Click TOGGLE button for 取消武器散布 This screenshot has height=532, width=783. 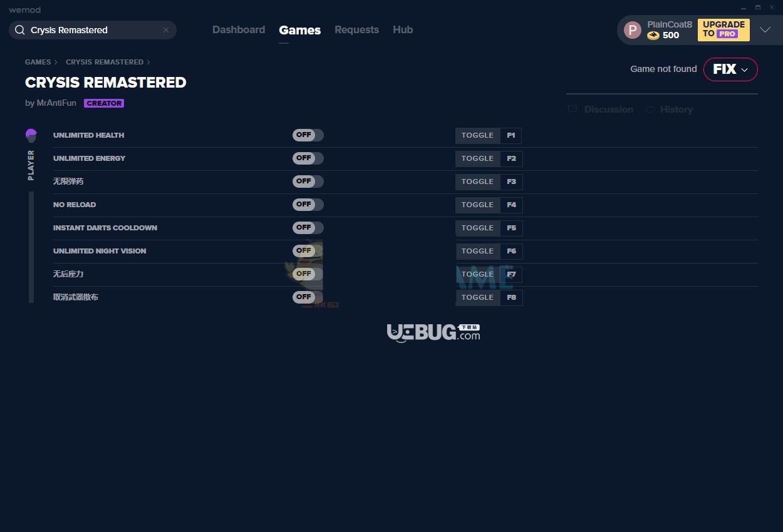click(478, 297)
